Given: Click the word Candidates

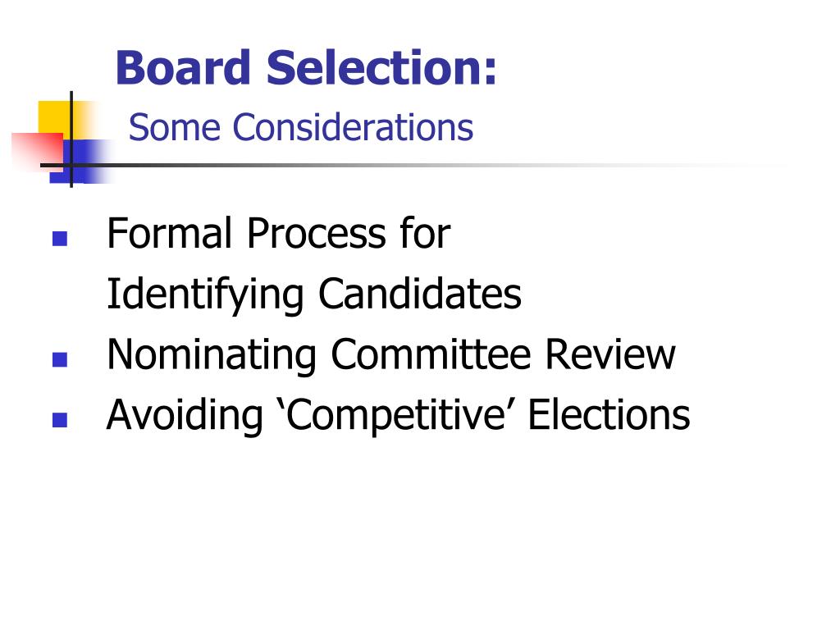Looking at the screenshot, I should (x=420, y=294).
